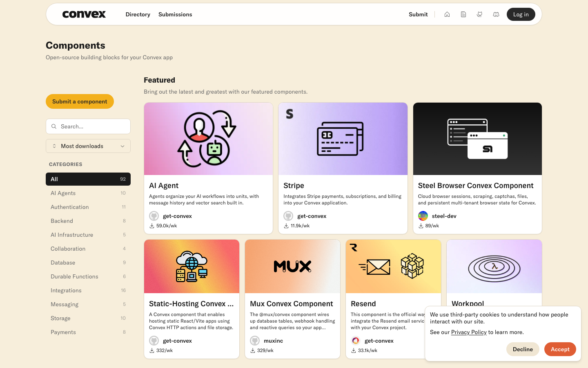Select the Messaging category

coord(88,304)
